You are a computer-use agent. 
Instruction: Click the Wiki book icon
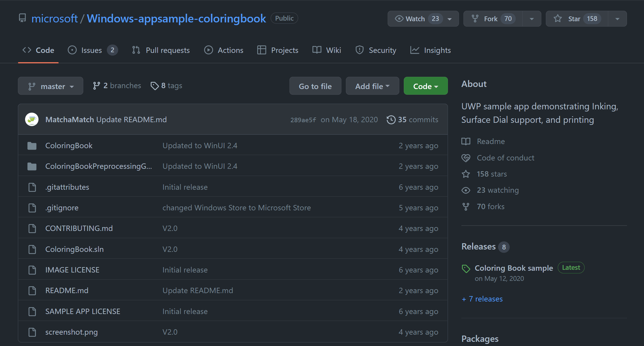click(x=316, y=50)
